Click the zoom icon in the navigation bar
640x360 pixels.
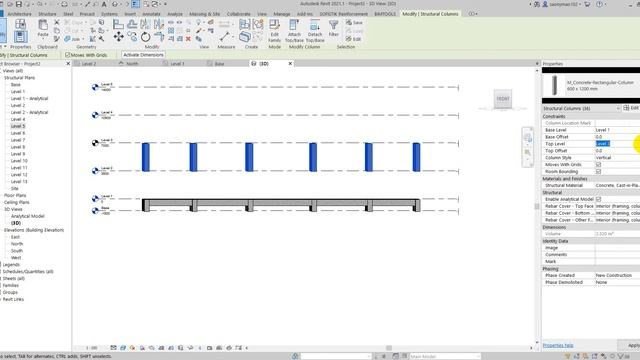coord(528,153)
